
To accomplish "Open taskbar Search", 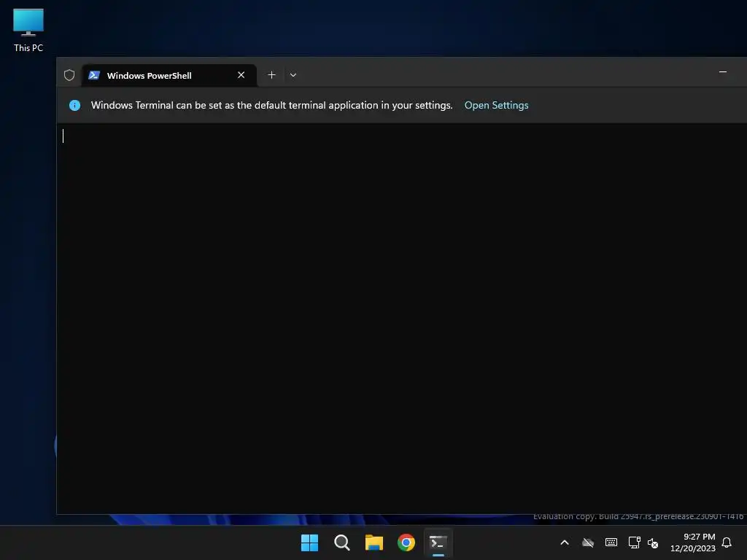I will point(341,542).
